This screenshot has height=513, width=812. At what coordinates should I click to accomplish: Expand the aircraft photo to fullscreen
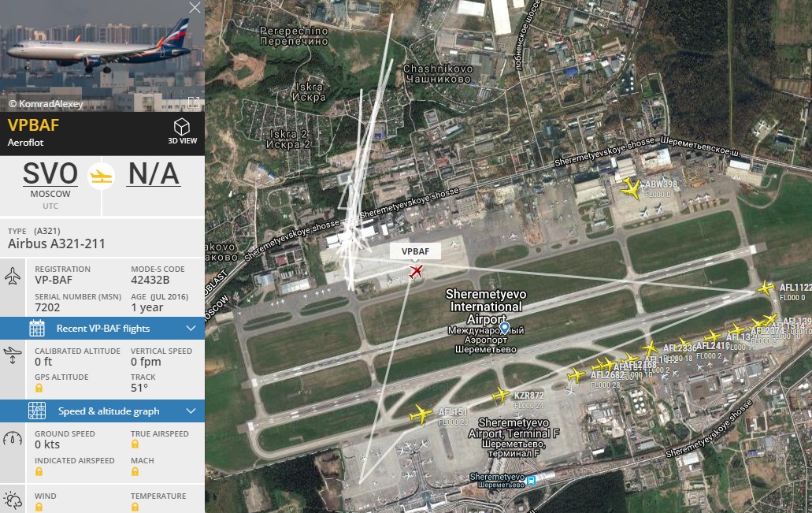pos(194,102)
